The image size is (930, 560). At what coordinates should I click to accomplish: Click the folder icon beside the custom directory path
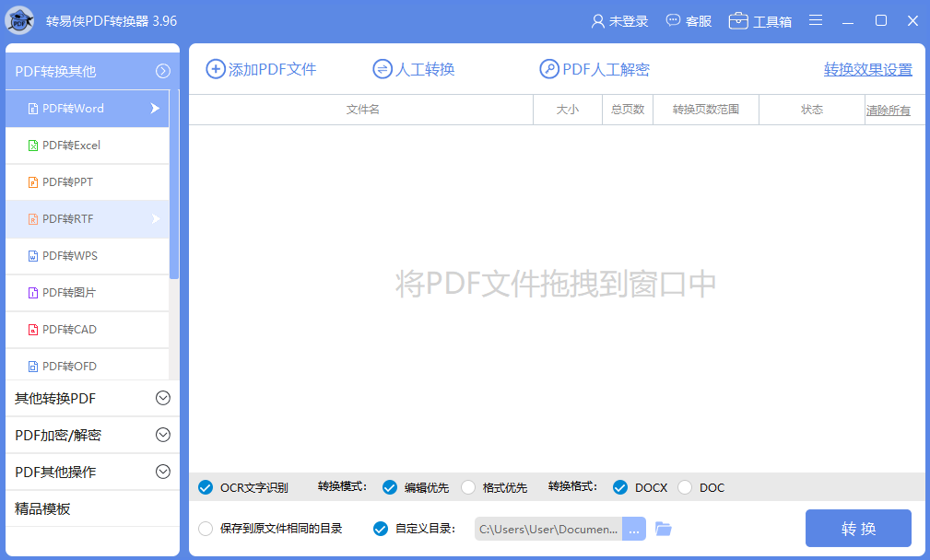click(662, 529)
